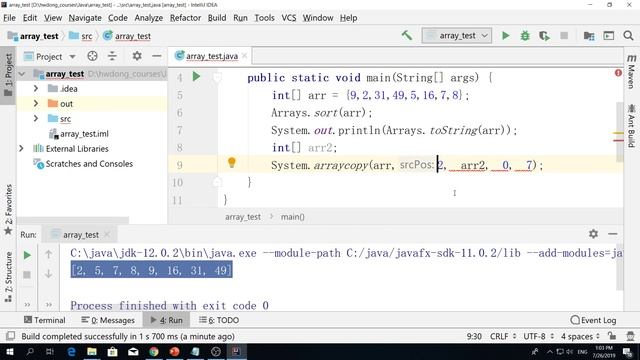Select Scratches and Consoles
Image resolution: width=640 pixels, height=360 pixels.
point(89,164)
